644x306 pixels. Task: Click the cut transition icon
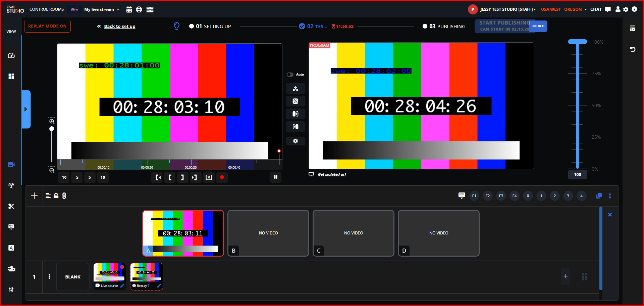pyautogui.click(x=295, y=89)
